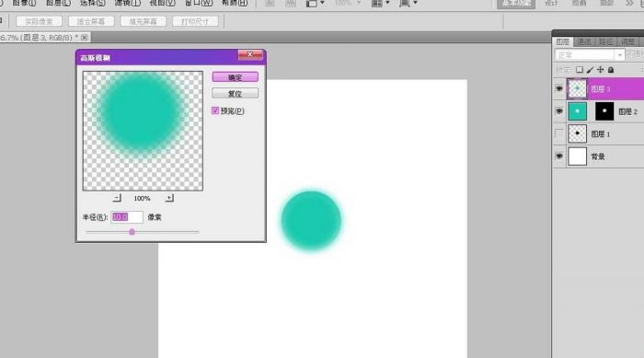
Task: Select the black layer mask thumbnail on 图层 2
Action: [x=604, y=111]
